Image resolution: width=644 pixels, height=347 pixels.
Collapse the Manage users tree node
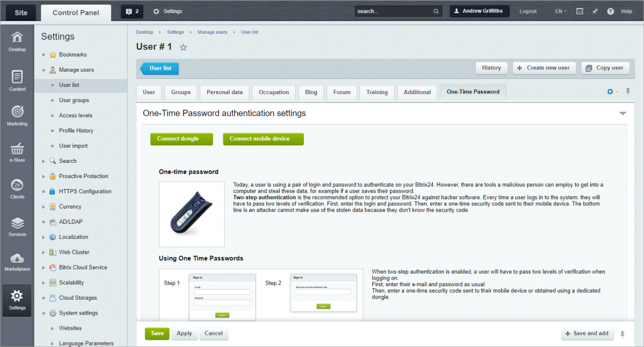(44, 70)
